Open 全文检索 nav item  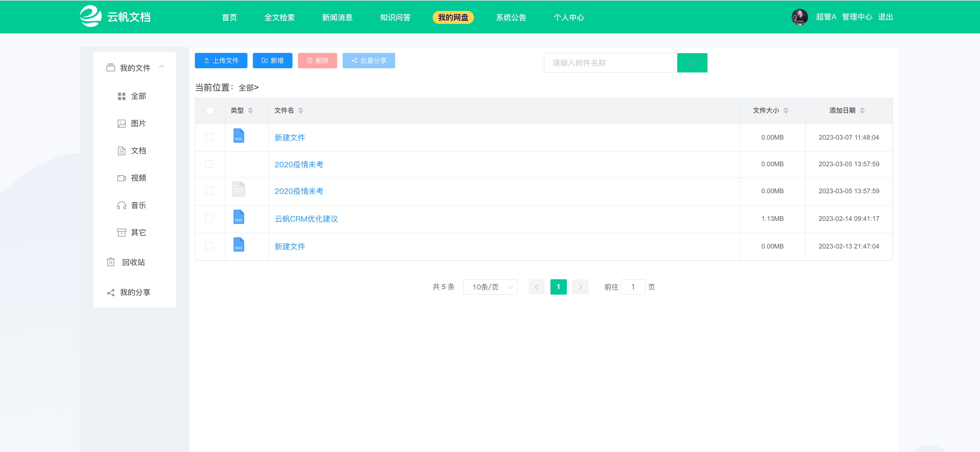279,17
